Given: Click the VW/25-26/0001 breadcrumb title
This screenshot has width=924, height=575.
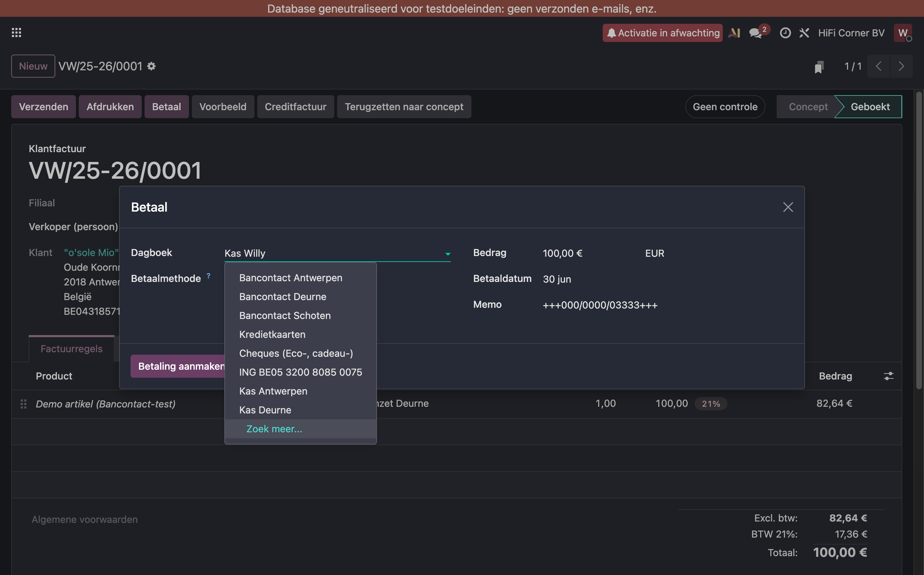Looking at the screenshot, I should pos(100,66).
